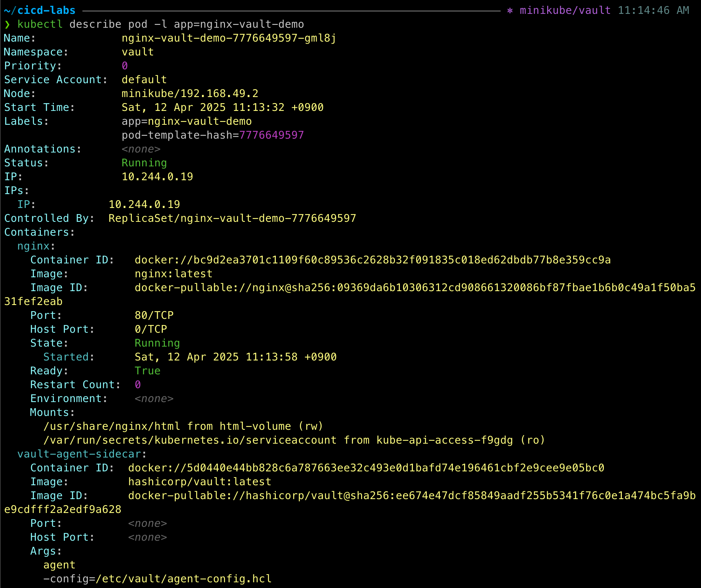Click the hashicorp/vault Image ID sha256 value
This screenshot has width=701, height=588.
point(412,495)
